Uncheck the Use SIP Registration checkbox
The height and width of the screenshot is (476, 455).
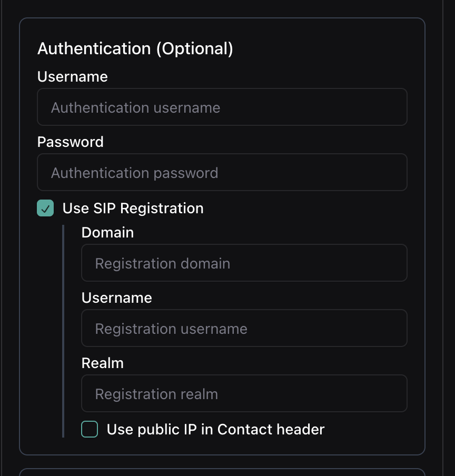coord(45,209)
